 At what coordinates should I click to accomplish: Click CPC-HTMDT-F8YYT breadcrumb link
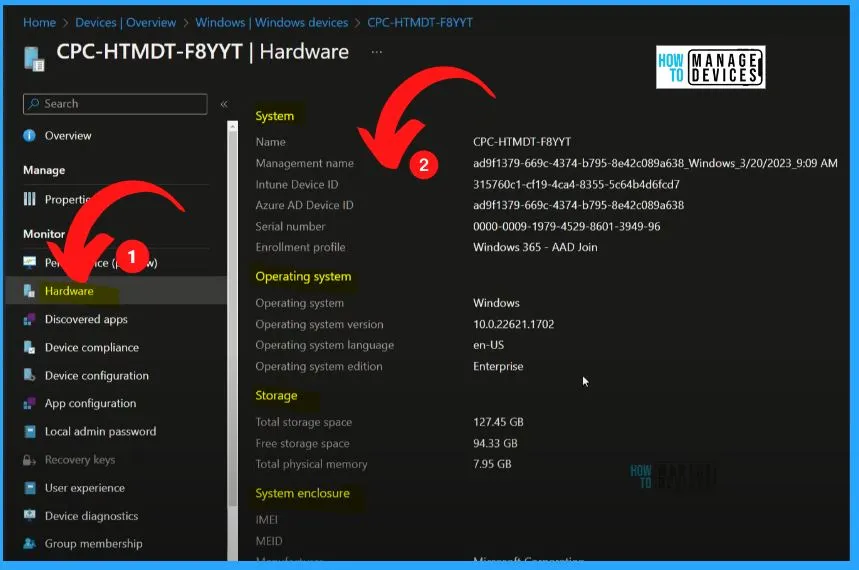click(420, 22)
